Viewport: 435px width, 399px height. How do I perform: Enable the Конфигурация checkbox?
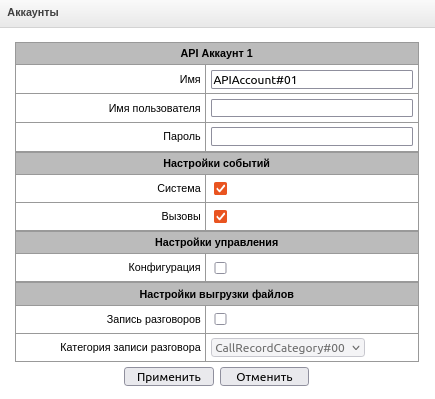220,268
